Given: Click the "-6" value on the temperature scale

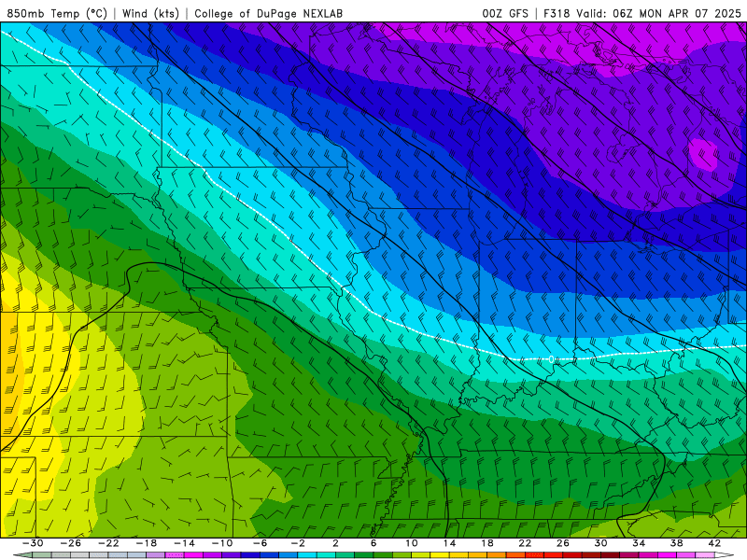Looking at the screenshot, I should 261,543.
